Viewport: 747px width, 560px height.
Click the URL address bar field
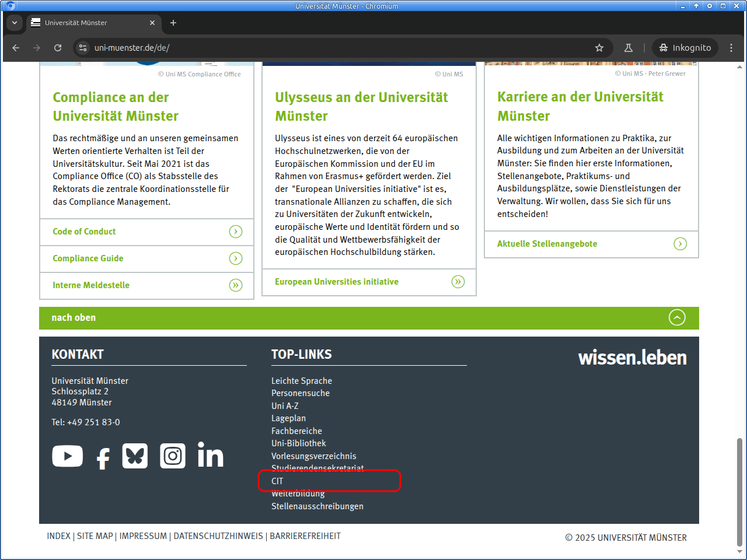338,48
